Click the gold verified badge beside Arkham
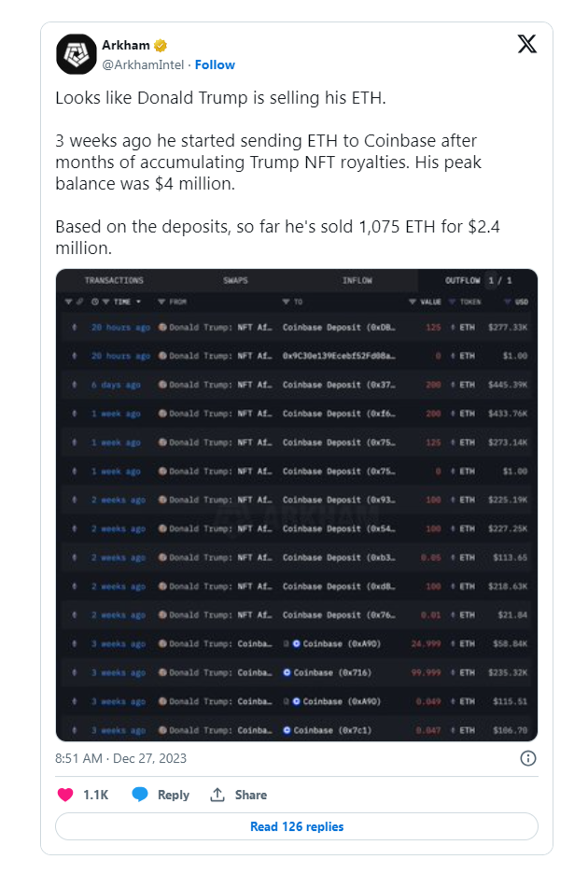Viewport: 588px width, 873px height. pos(161,46)
